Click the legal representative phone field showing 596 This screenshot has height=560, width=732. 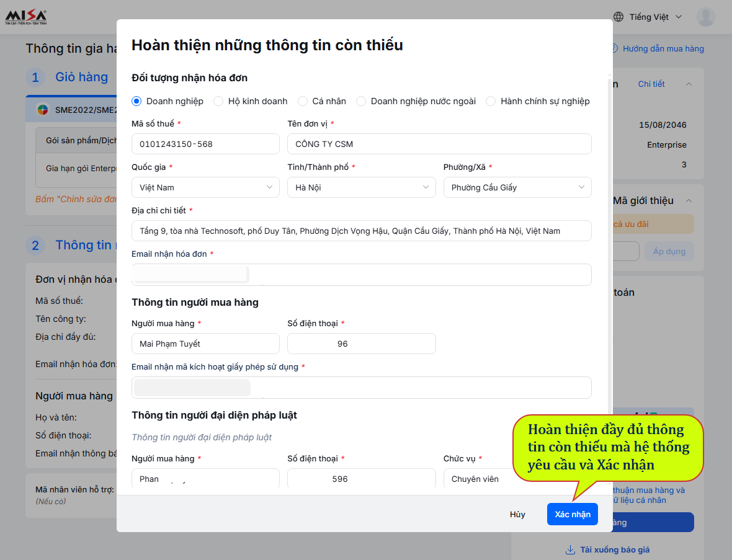pos(361,479)
